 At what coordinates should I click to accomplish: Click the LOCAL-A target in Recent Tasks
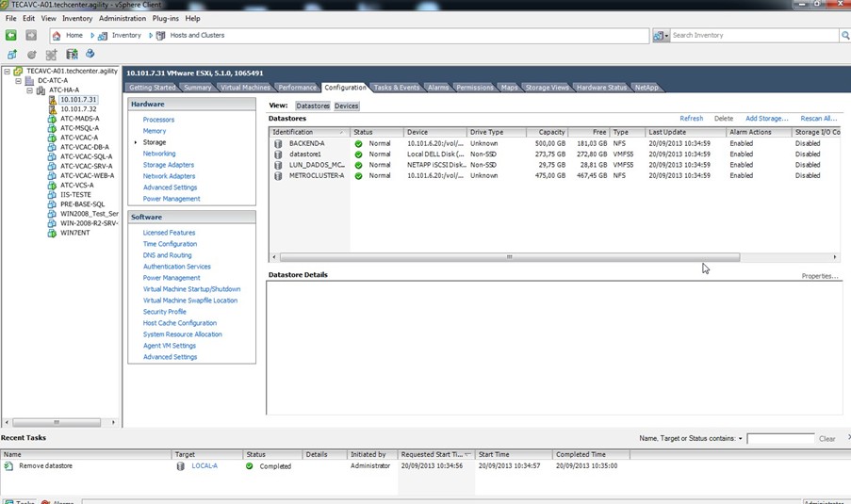click(x=205, y=465)
